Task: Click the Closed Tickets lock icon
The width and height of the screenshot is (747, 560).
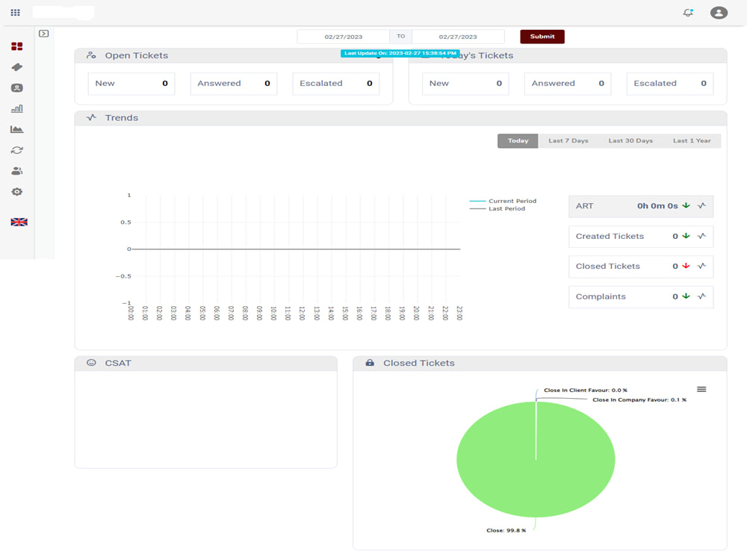Action: tap(370, 363)
